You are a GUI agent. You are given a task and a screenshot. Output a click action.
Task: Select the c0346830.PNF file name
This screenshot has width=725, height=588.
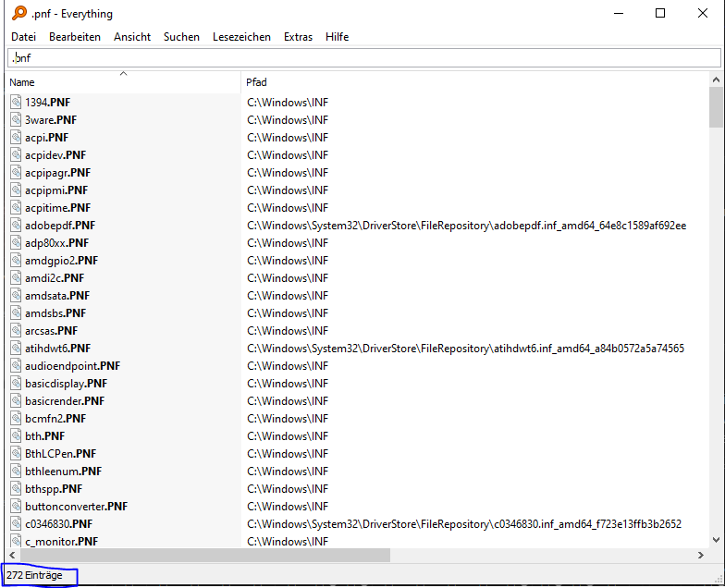click(x=59, y=523)
